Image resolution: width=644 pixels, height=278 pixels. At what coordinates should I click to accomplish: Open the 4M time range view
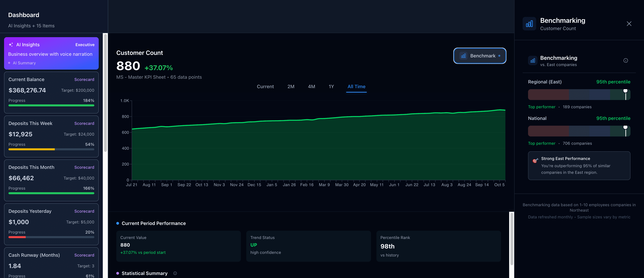[312, 86]
